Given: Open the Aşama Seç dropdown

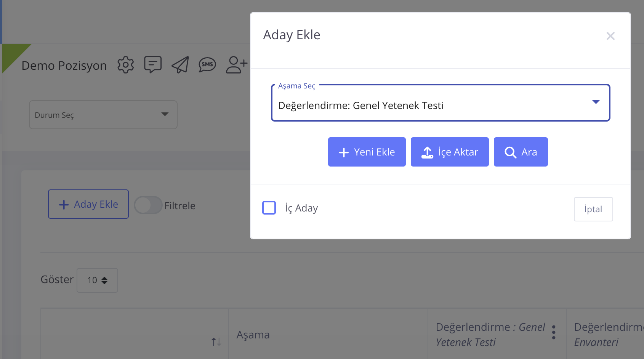Looking at the screenshot, I should pos(440,103).
